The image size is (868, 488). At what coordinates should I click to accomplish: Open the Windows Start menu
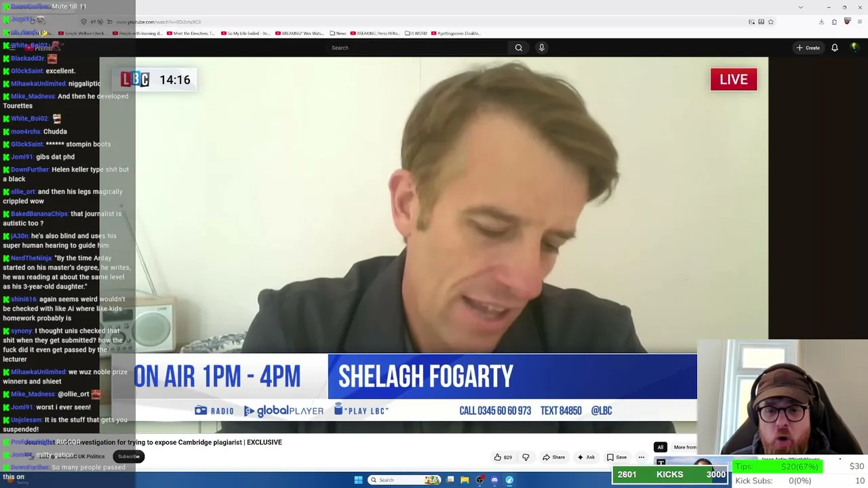click(x=358, y=480)
